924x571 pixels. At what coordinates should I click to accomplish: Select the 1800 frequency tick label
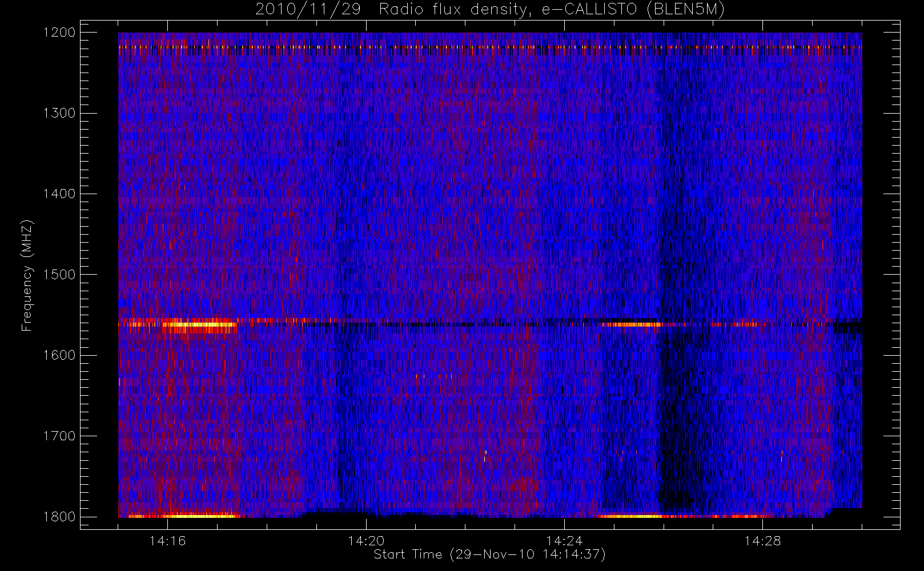60,517
